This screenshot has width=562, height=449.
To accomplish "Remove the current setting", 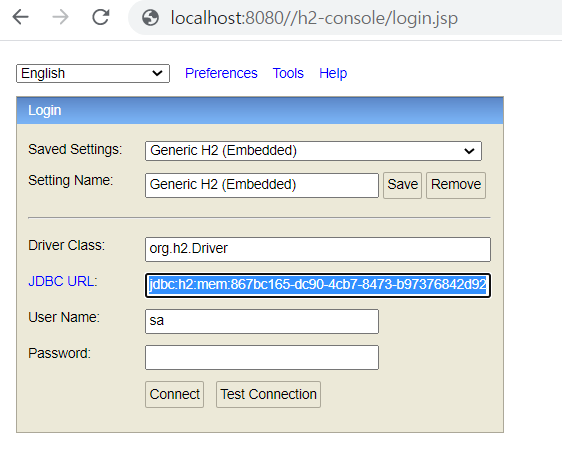I will (x=456, y=185).
